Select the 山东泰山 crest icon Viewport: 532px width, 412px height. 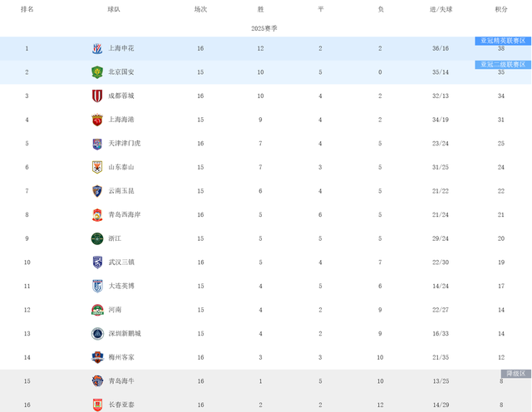coord(97,167)
